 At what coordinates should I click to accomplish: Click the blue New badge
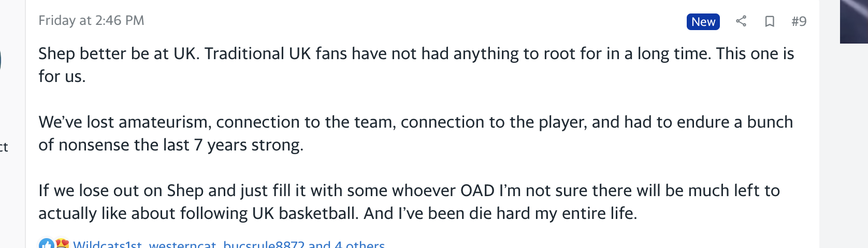[x=703, y=22]
